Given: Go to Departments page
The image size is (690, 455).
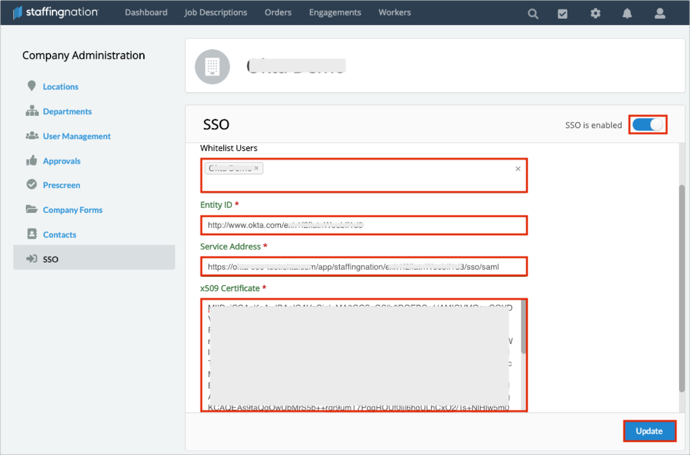Looking at the screenshot, I should pos(67,111).
